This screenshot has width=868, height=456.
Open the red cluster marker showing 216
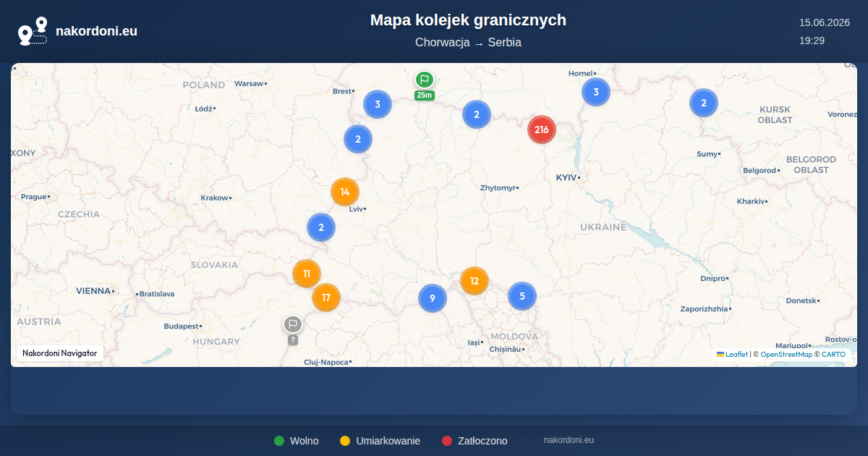(542, 130)
